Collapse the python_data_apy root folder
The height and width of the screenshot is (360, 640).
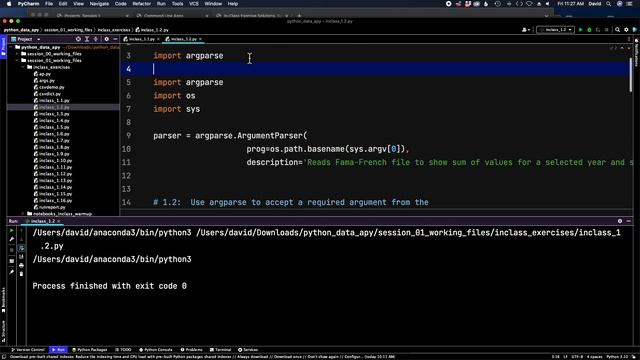coord(11,47)
